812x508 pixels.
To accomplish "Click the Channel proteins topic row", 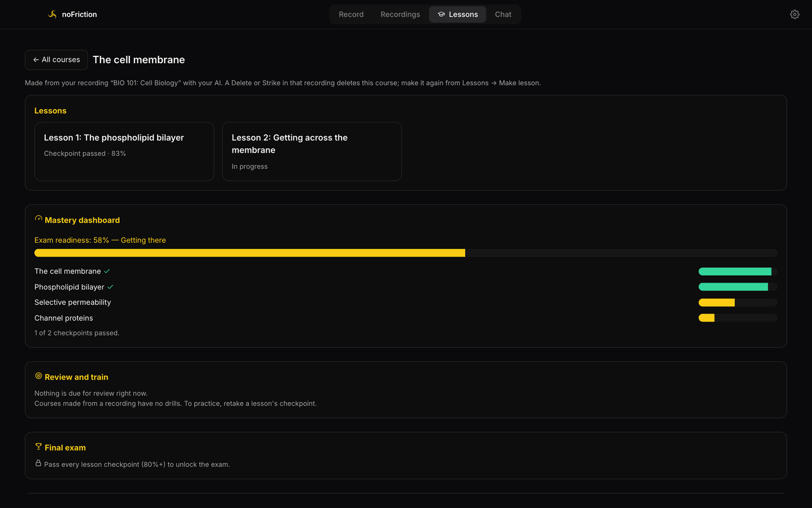I will coord(406,318).
